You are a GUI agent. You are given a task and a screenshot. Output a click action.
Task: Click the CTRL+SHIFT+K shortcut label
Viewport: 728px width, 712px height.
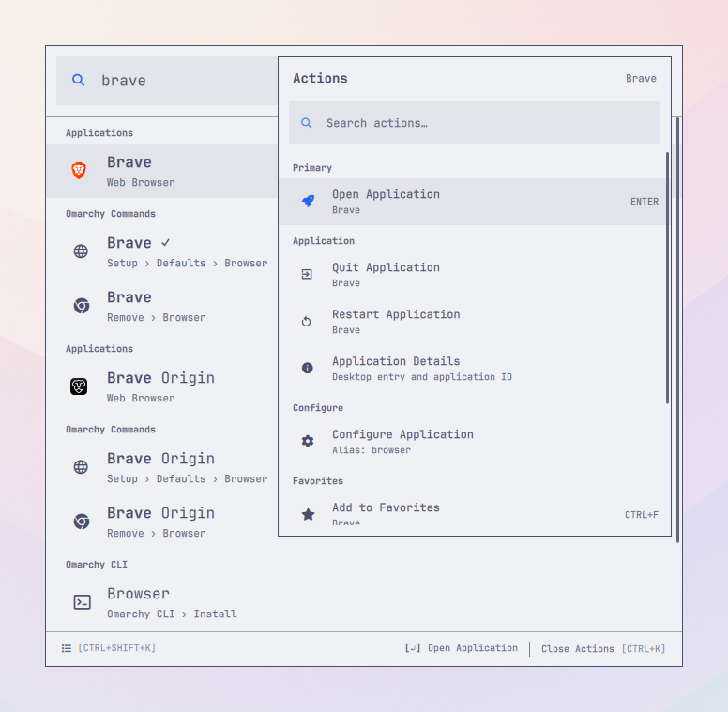coord(117,648)
